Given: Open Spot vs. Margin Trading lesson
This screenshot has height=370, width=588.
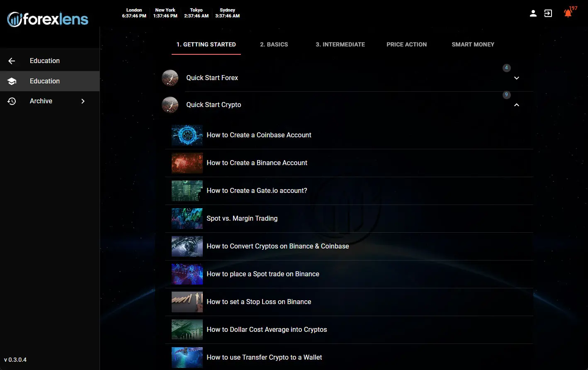Looking at the screenshot, I should pyautogui.click(x=242, y=219).
